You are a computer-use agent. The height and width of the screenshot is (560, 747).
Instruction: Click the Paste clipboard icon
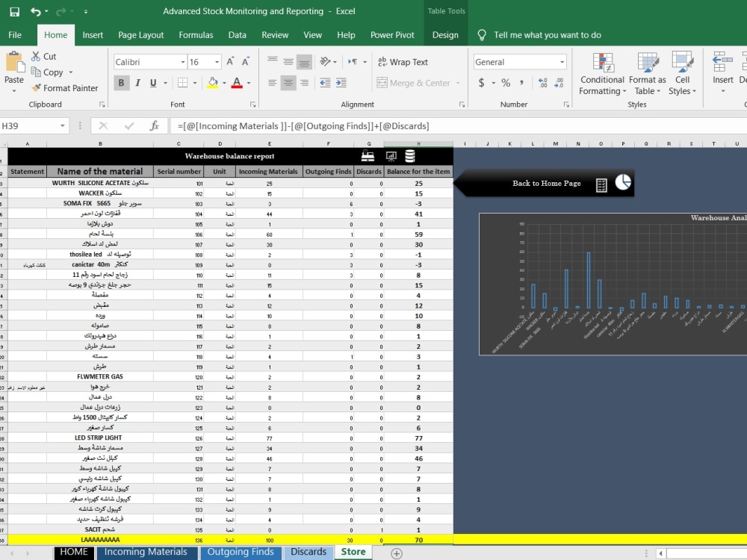[x=14, y=62]
